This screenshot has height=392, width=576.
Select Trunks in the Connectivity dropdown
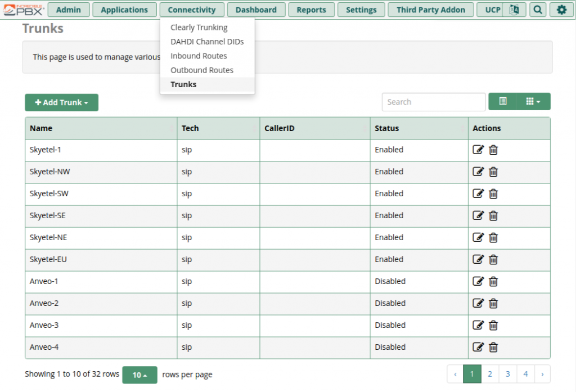point(207,84)
